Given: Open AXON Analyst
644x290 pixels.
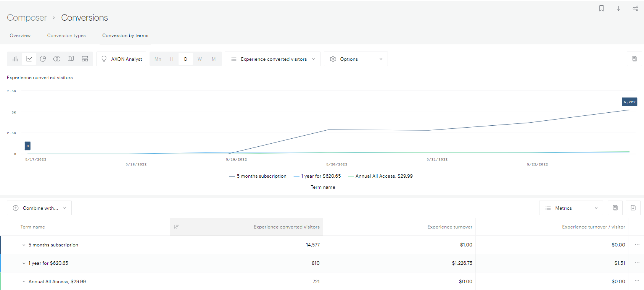Looking at the screenshot, I should click(121, 59).
